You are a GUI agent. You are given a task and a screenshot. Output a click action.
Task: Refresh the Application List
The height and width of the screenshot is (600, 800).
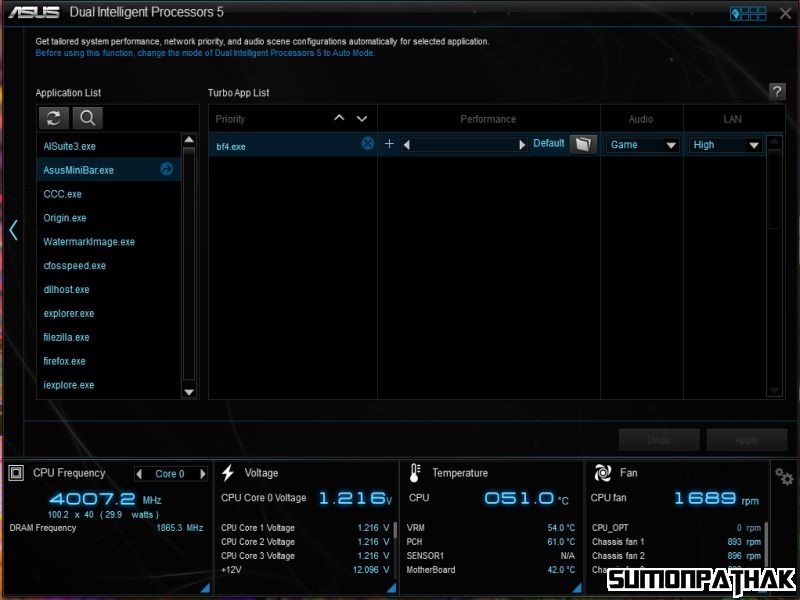[54, 118]
